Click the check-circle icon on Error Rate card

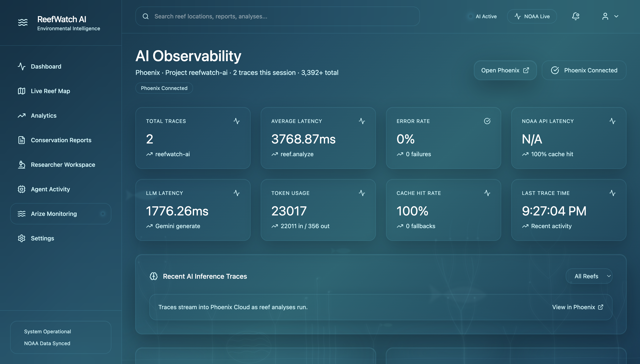(x=487, y=121)
